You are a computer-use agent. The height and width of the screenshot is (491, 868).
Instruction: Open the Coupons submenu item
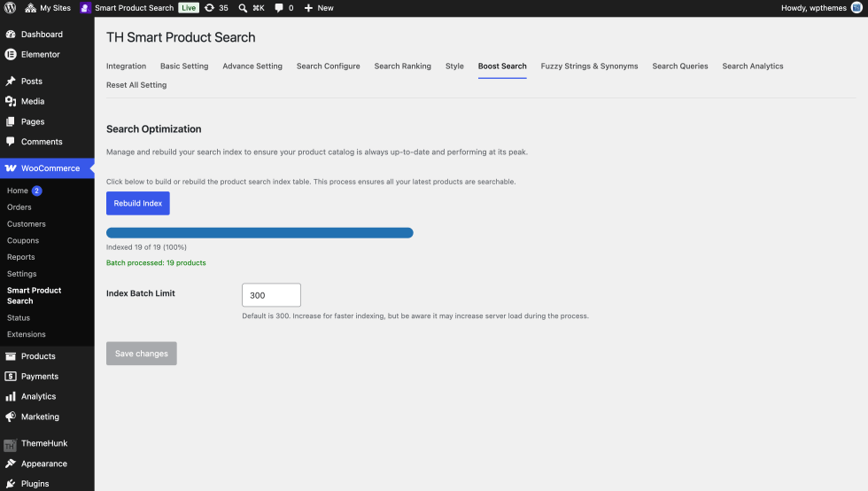click(x=23, y=240)
